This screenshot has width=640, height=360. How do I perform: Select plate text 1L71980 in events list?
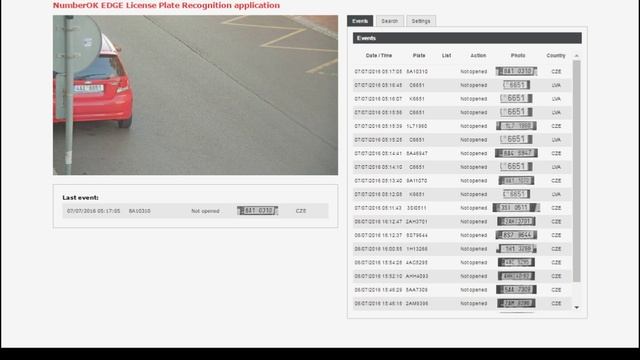pyautogui.click(x=417, y=126)
